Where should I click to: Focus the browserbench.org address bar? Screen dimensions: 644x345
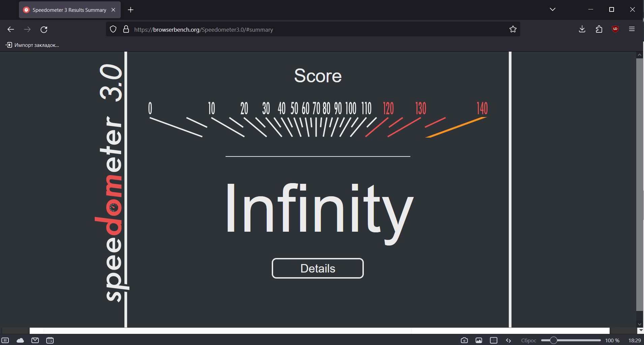tap(313, 29)
